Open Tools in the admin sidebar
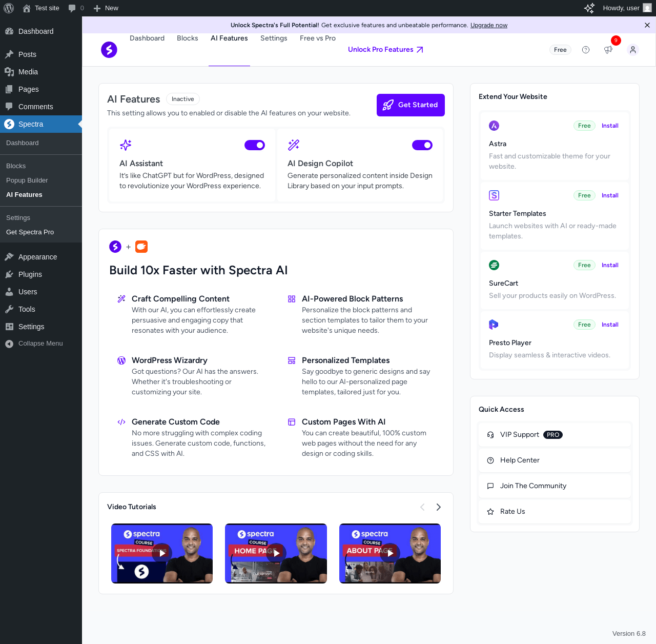656x644 pixels. tap(41, 309)
